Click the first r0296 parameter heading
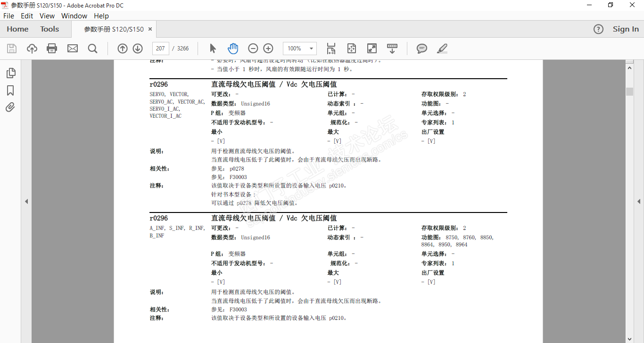644x343 pixels. click(x=159, y=84)
